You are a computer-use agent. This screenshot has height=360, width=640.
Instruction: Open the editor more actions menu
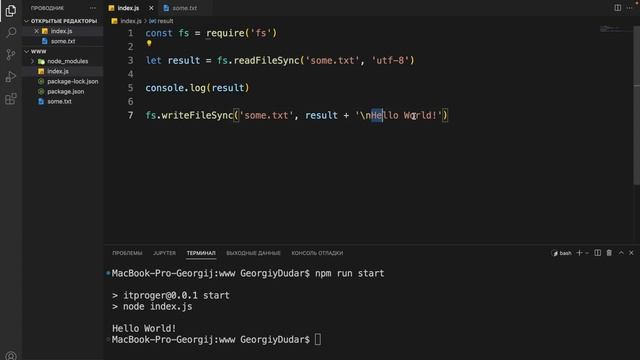coord(629,8)
